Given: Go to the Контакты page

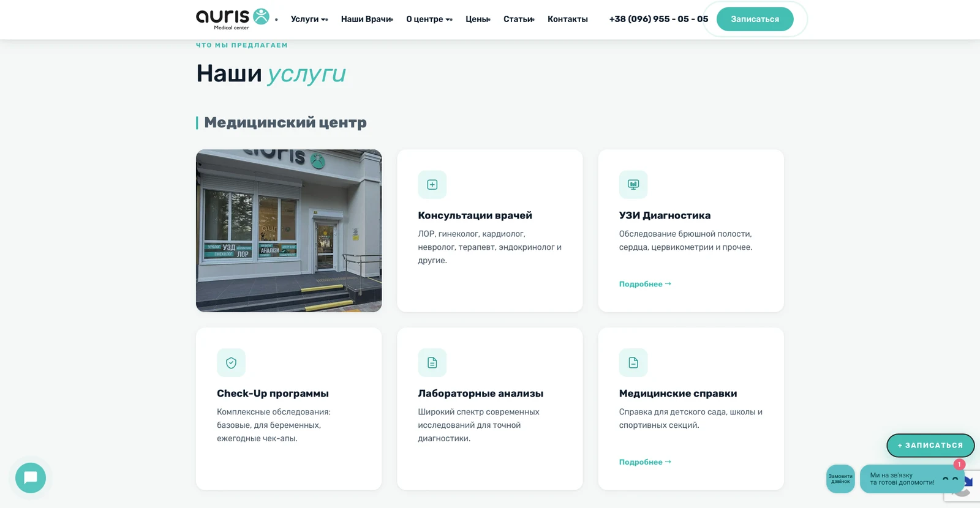Looking at the screenshot, I should (568, 19).
